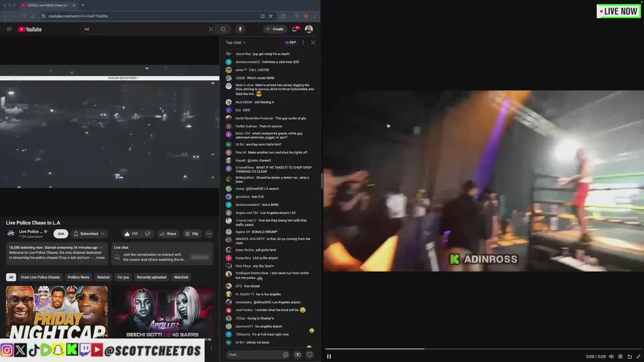Open the 0XP chat badge
This screenshot has height=362, width=644.
[x=290, y=43]
